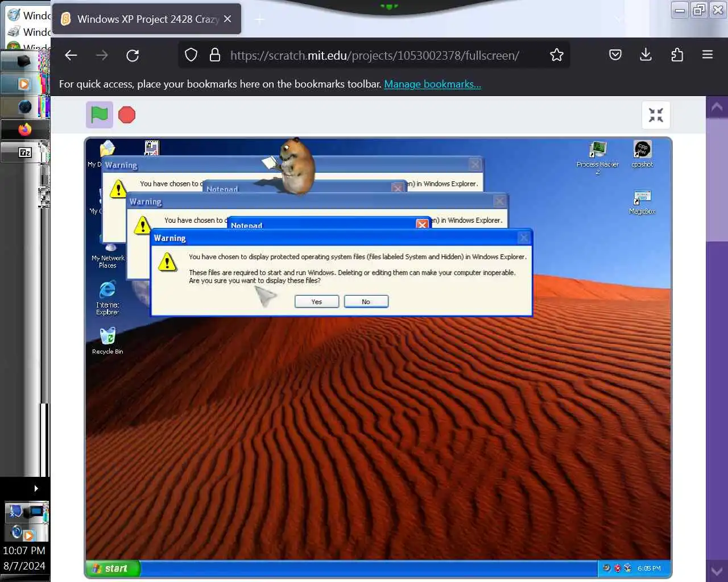Close the middle Warning dialog

[x=499, y=201]
